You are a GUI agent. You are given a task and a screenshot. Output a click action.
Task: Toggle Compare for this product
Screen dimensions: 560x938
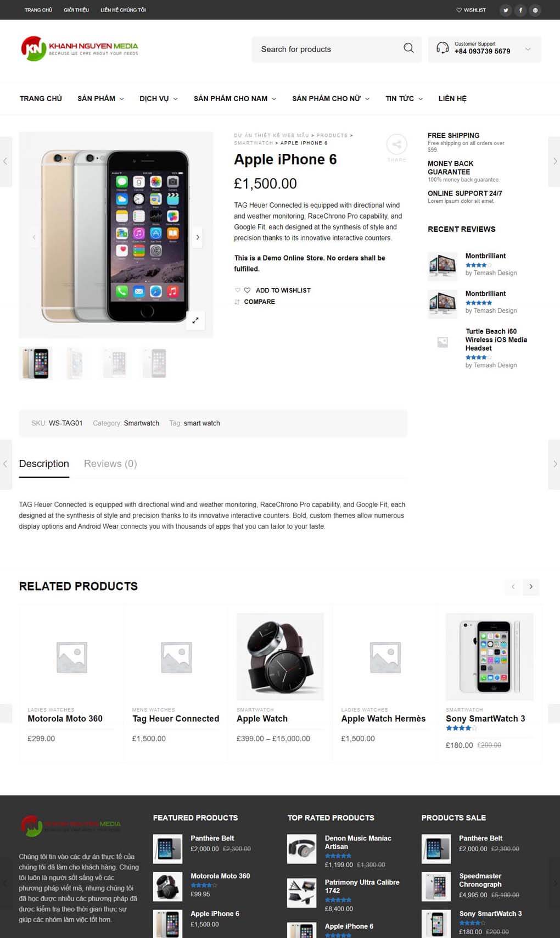tap(259, 302)
